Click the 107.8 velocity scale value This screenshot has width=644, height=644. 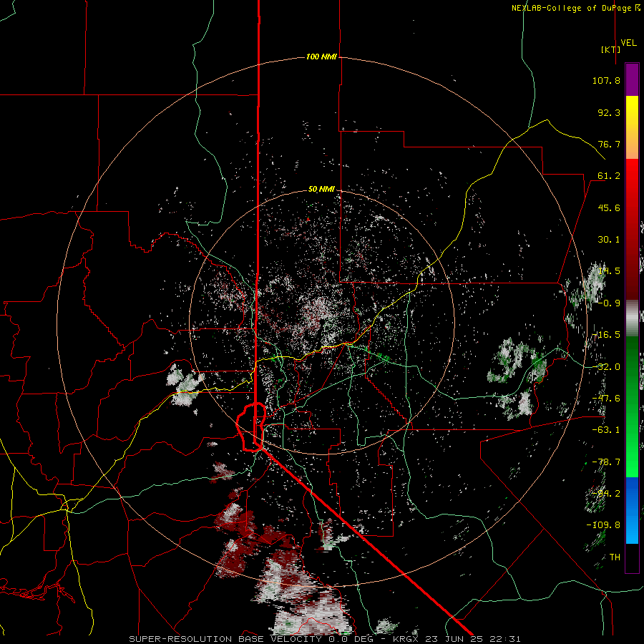tap(606, 80)
